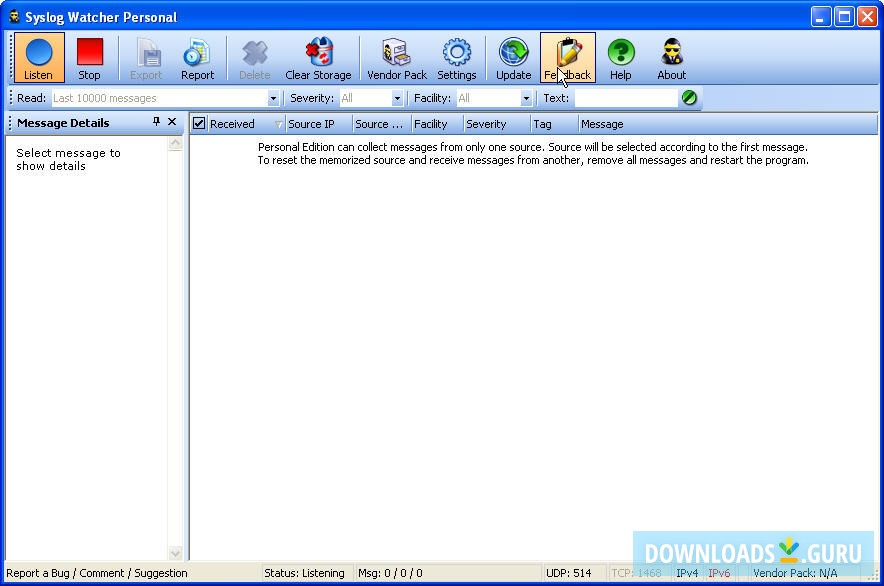Click the grayed Delete icon
This screenshot has height=586, width=884.
254,58
